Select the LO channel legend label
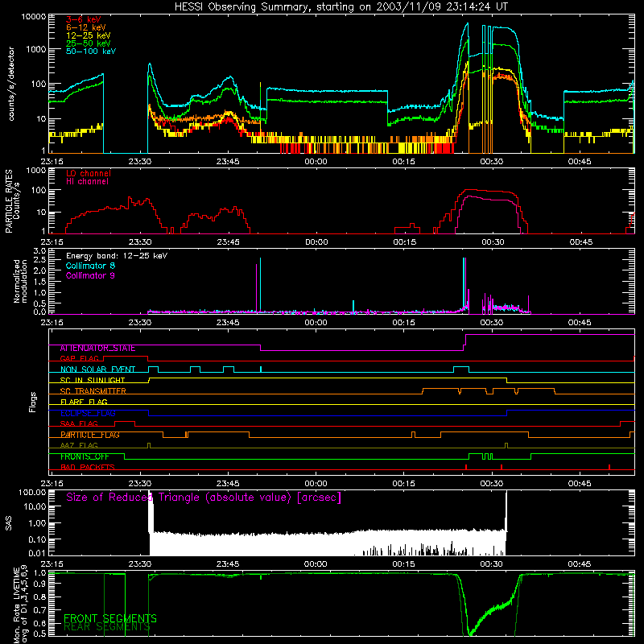The width and height of the screenshot is (644, 644). coord(89,173)
